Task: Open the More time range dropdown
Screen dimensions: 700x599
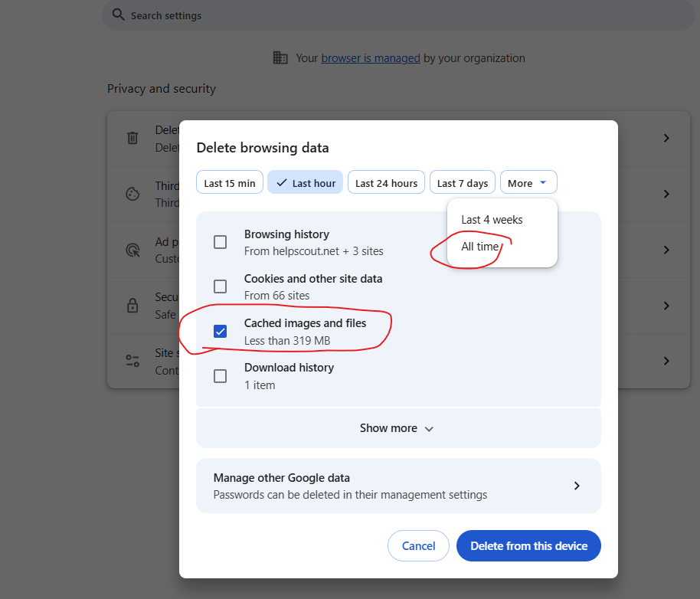Action: point(528,182)
